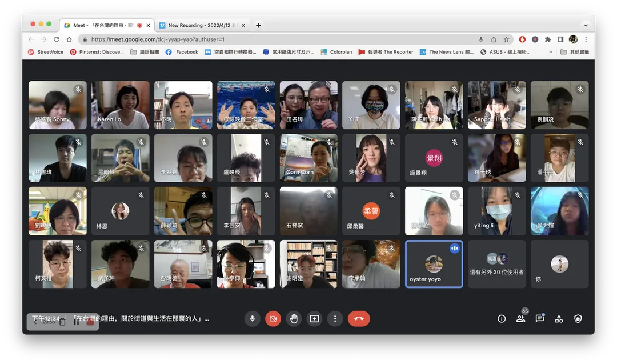
Task: Open the meeting details info panel
Action: 502,319
